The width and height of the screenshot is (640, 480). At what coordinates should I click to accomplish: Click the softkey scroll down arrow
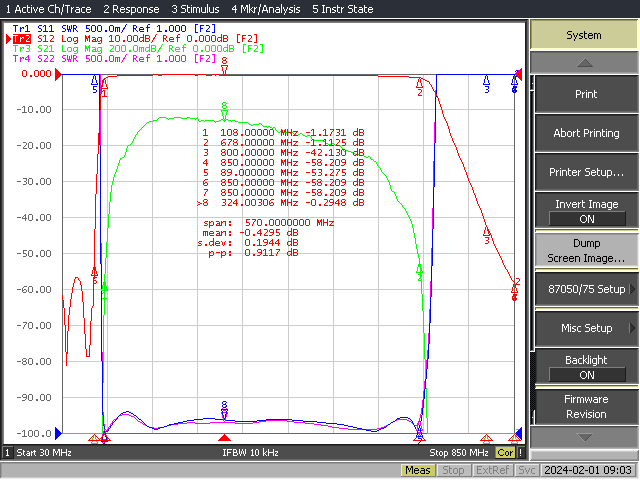pyautogui.click(x=584, y=438)
